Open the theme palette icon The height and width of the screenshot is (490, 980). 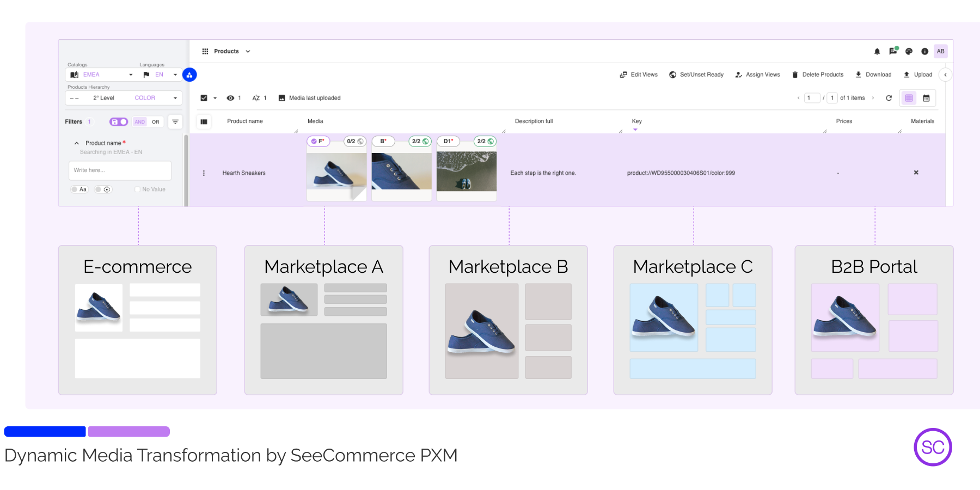click(x=909, y=51)
